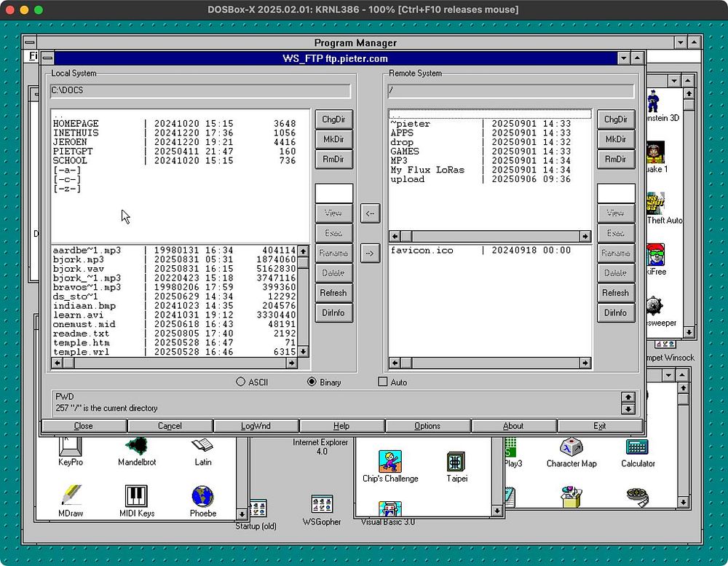The width and height of the screenshot is (728, 566).
Task: Click the upload arrow transfer button
Action: 371,253
